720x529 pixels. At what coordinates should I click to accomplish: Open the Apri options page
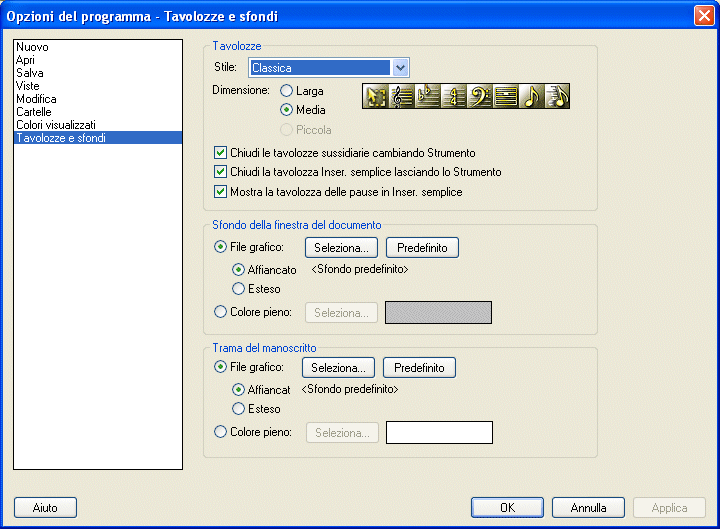[98, 60]
